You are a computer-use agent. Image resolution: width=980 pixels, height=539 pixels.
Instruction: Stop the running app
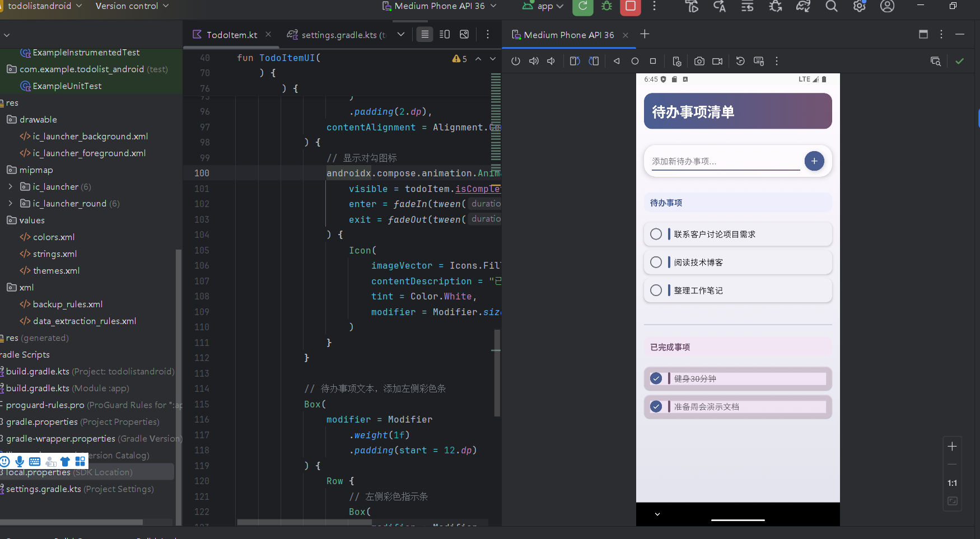tap(630, 8)
